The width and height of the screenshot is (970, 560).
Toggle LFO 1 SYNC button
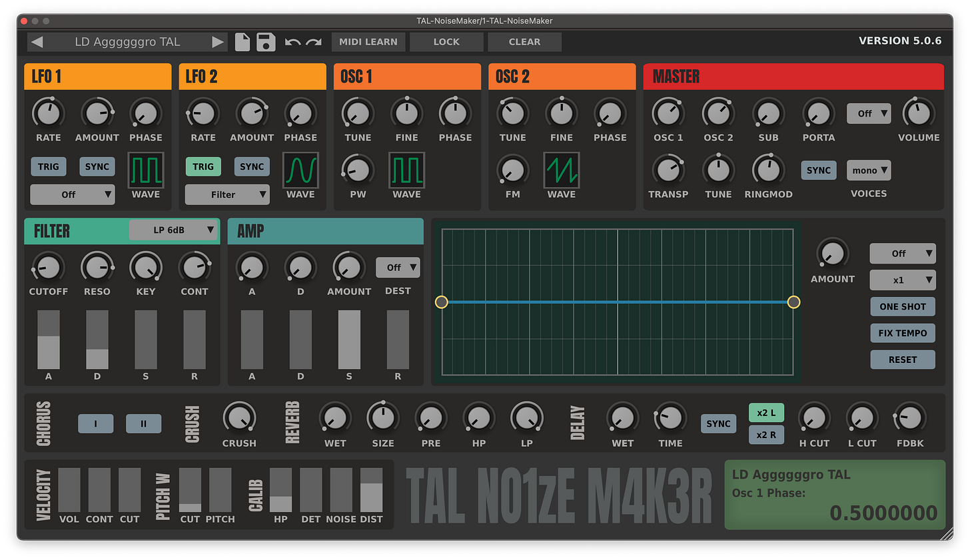pyautogui.click(x=97, y=166)
